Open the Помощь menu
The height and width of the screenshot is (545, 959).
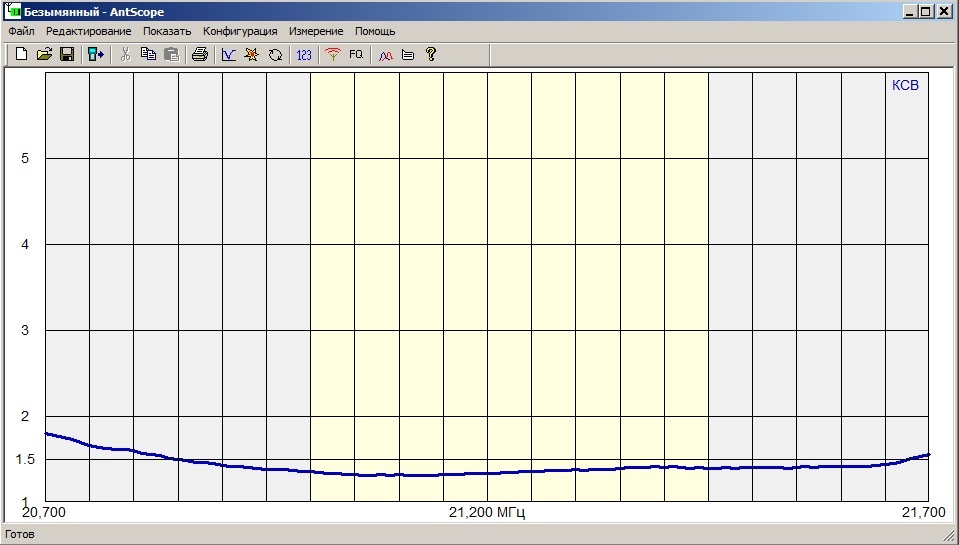(x=375, y=31)
